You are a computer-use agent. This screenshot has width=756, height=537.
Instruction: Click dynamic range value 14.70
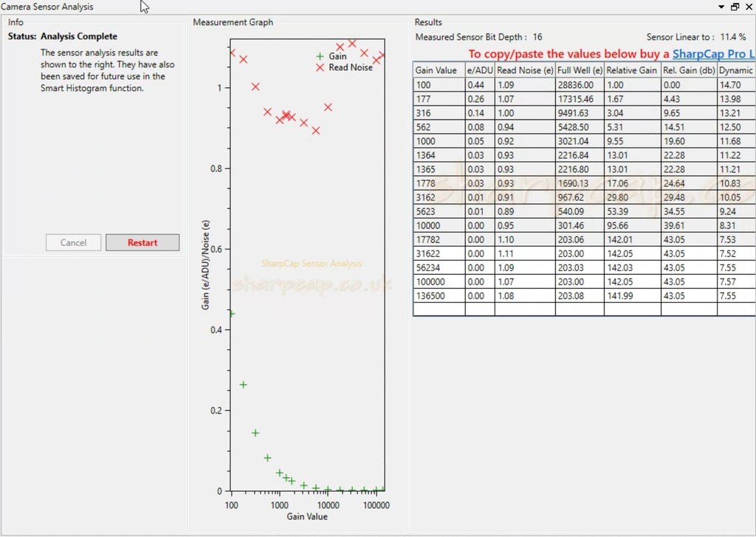tap(736, 85)
